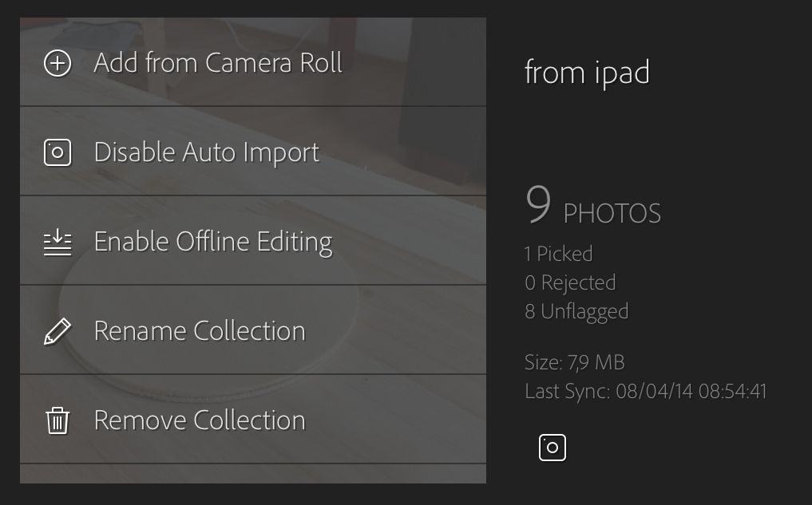The image size is (812, 505).
Task: Disable Auto Import via its text label
Action: pos(207,152)
